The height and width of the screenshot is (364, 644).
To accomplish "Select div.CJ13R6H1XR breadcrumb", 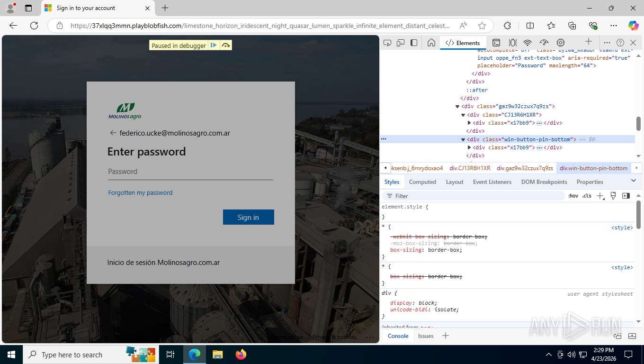I will pyautogui.click(x=470, y=168).
